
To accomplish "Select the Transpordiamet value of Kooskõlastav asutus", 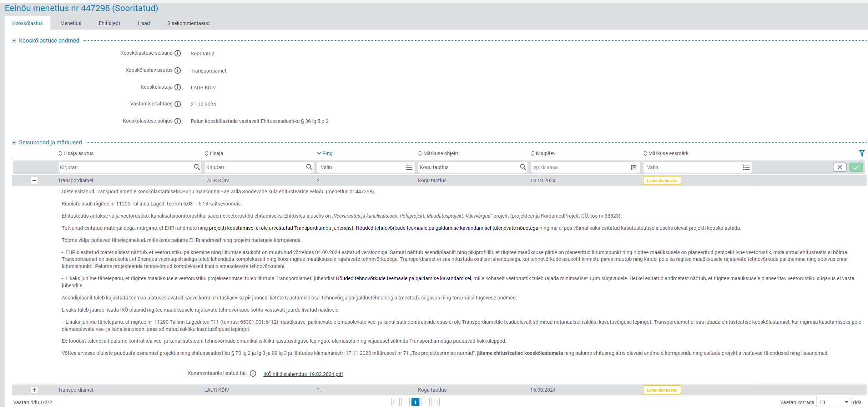I will (208, 71).
